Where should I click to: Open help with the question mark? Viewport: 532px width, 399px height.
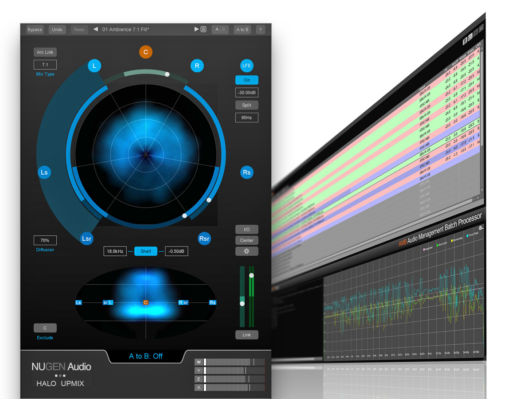[x=261, y=30]
